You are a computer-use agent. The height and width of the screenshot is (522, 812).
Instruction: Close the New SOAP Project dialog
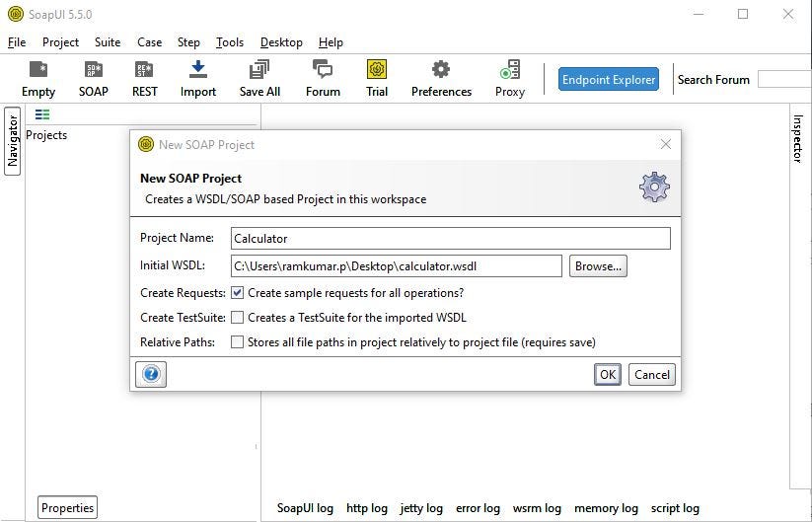666,144
